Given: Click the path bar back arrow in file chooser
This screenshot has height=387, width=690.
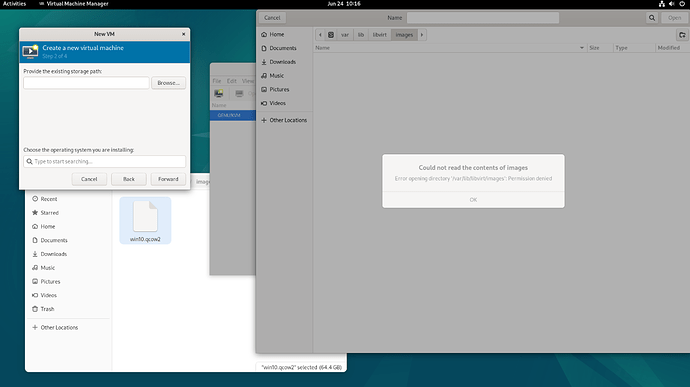Looking at the screenshot, I should click(320, 35).
